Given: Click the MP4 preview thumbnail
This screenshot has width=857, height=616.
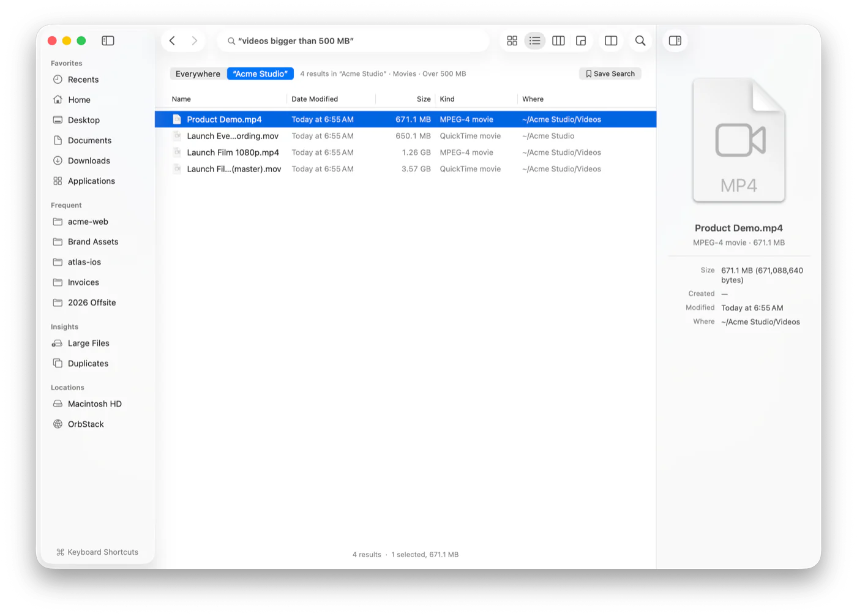Looking at the screenshot, I should click(739, 141).
